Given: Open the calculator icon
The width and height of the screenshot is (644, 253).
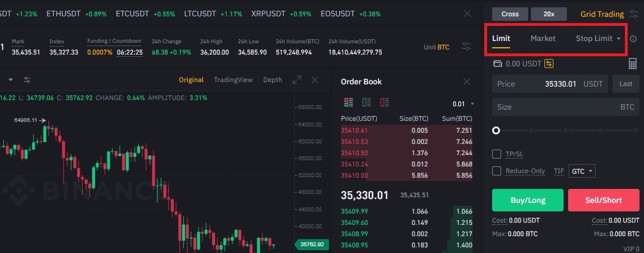Looking at the screenshot, I should coord(633,64).
